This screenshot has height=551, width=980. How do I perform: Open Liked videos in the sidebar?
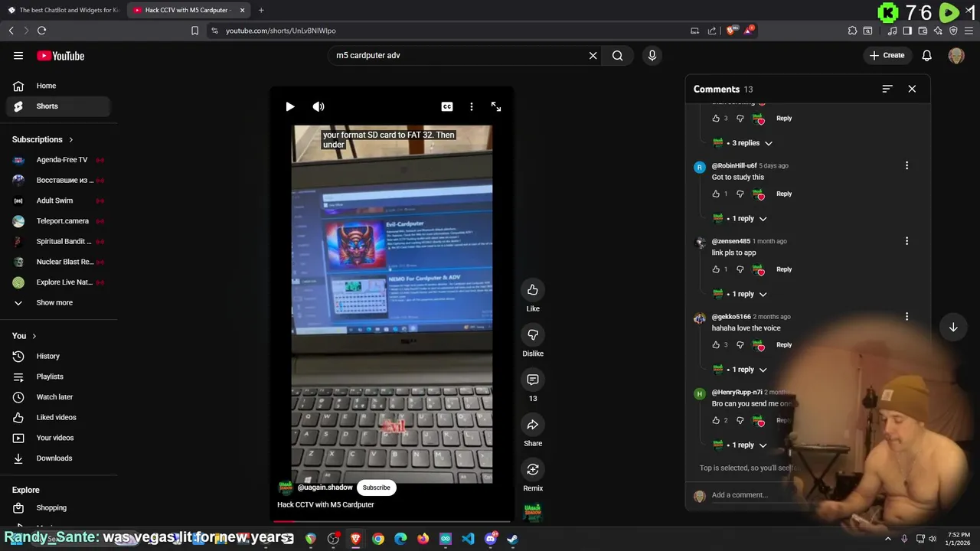coord(58,418)
